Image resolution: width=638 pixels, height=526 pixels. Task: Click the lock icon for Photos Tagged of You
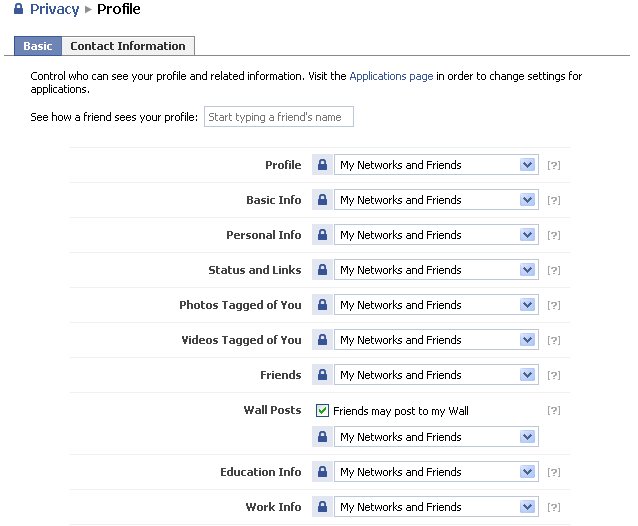[322, 305]
